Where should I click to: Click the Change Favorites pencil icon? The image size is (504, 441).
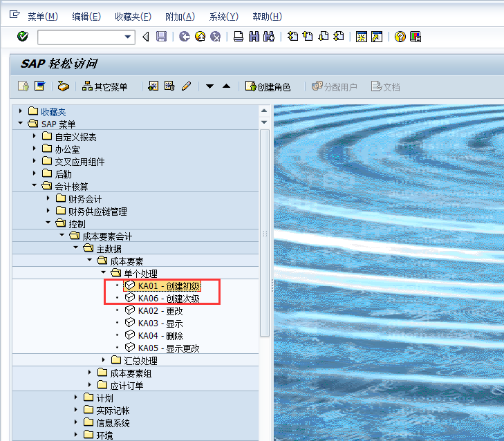tap(186, 86)
